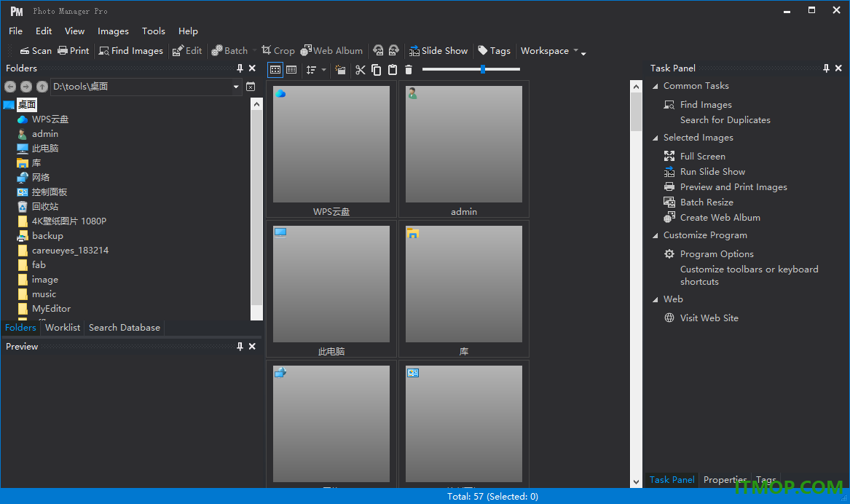This screenshot has height=504, width=850.
Task: Click Visit Web Site link
Action: coord(709,318)
